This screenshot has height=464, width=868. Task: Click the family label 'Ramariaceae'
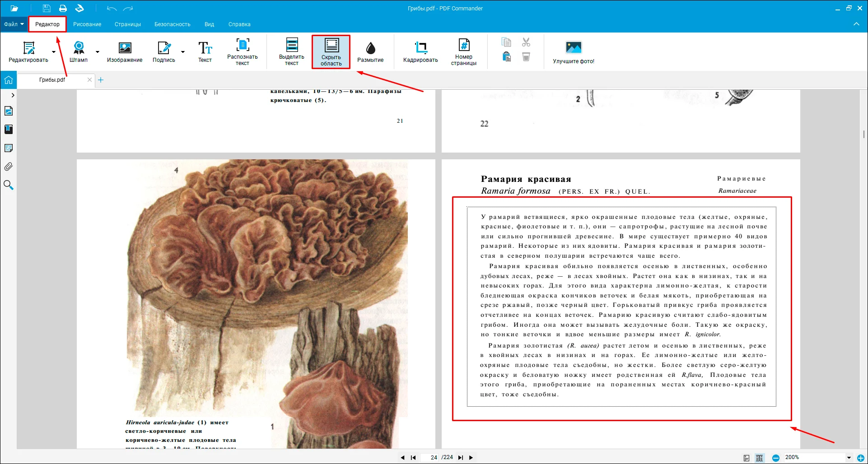[x=737, y=191]
